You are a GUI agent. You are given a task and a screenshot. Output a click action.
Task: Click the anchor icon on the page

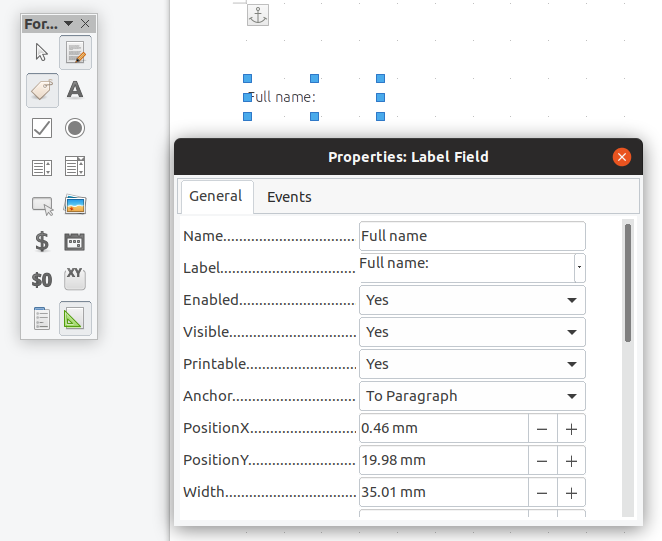pos(258,15)
